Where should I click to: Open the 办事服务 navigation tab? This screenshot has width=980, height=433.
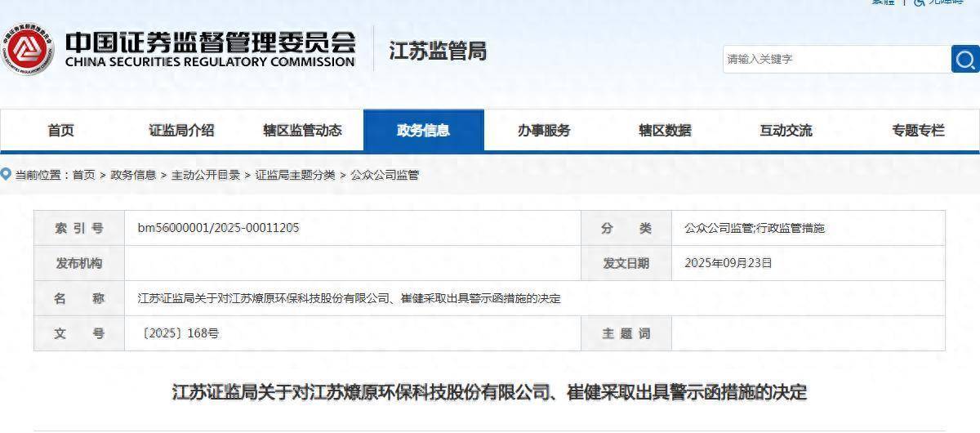point(545,130)
